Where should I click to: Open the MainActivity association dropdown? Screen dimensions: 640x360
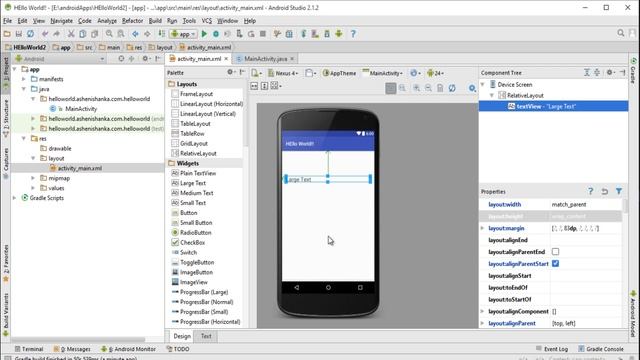383,73
